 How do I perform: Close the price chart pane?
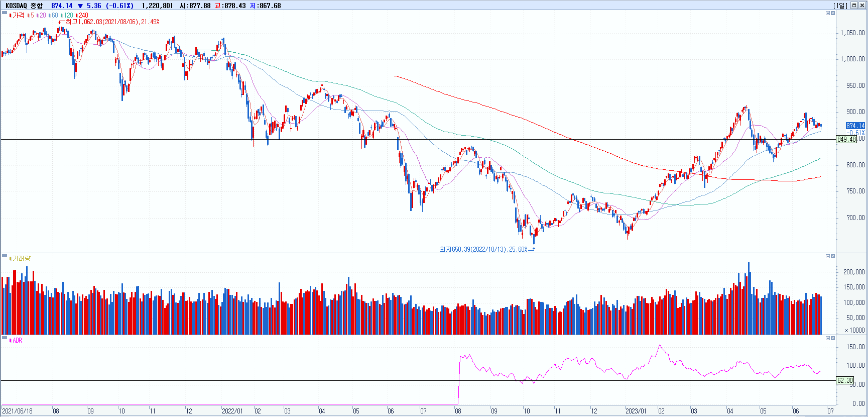[833, 13]
